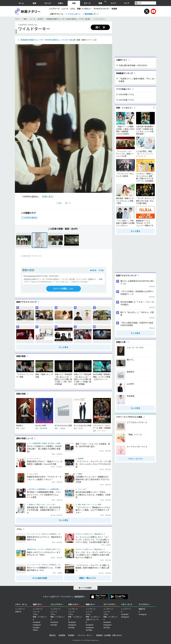Expand the 話題の人物 section chevron
Image resolution: width=171 pixels, height=644 pixels.
click(128, 342)
